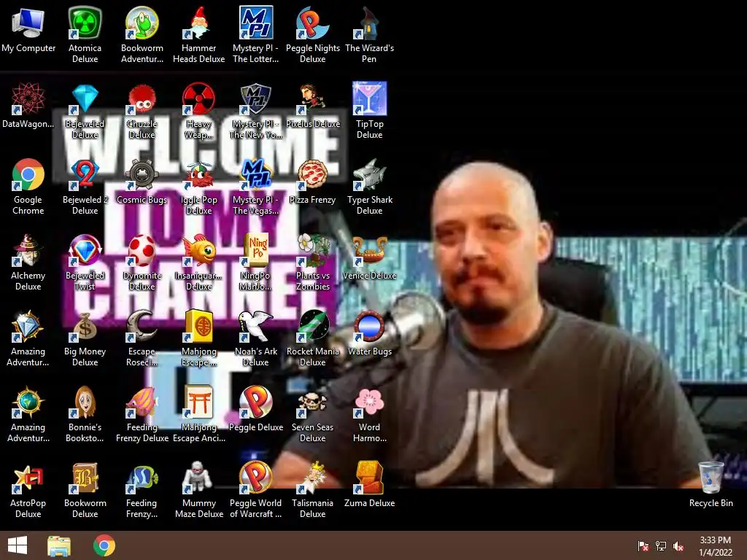Launch Mummy Maze Deluxe
Image resolution: width=747 pixels, height=560 pixels.
(198, 489)
